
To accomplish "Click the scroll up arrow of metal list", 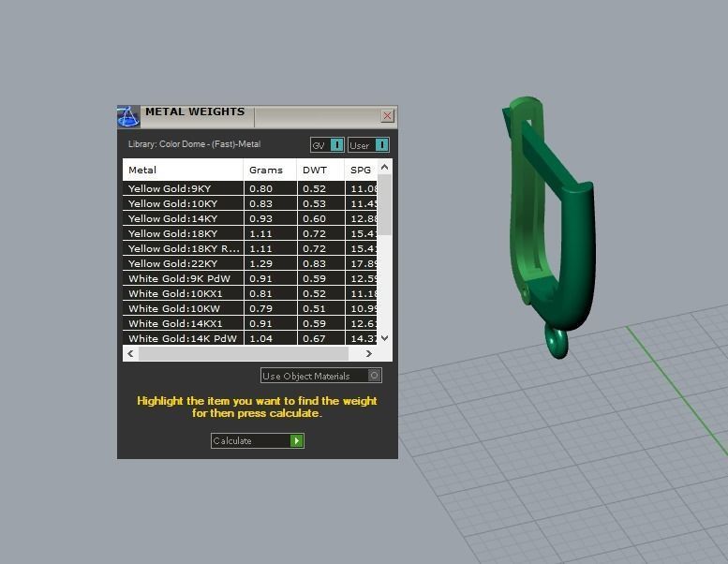I will [x=384, y=167].
